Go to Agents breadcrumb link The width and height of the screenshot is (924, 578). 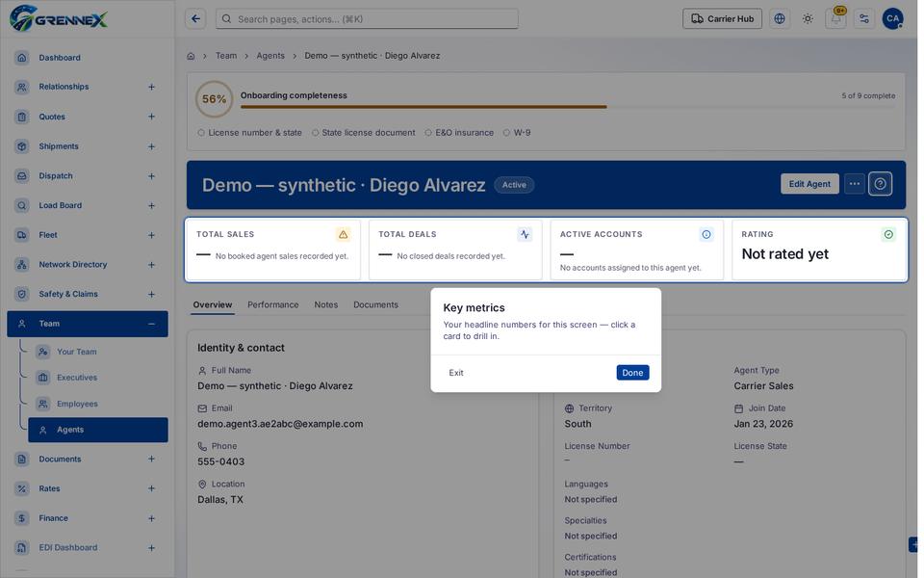pos(270,56)
